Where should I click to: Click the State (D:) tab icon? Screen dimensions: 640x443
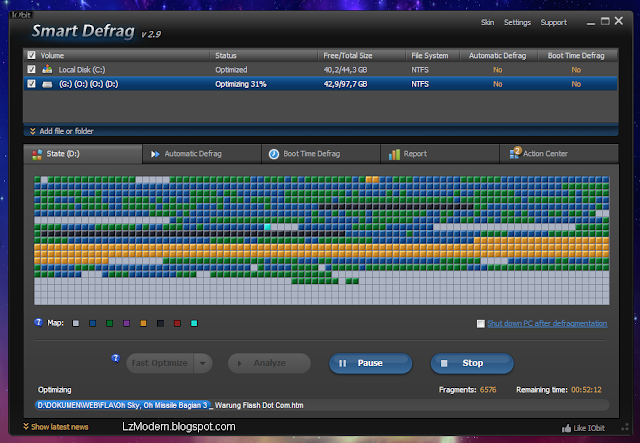point(37,154)
